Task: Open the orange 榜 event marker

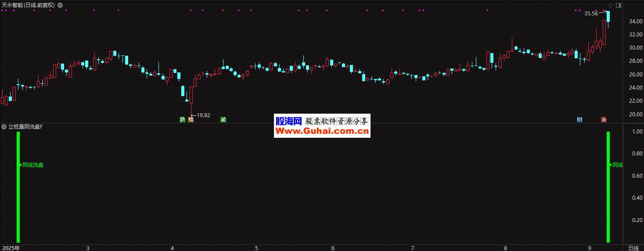Action: (x=191, y=119)
